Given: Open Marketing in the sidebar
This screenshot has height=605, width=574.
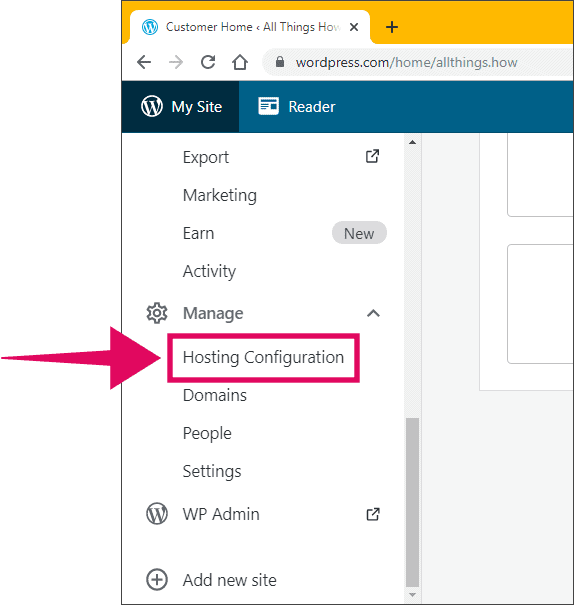Looking at the screenshot, I should pos(219,195).
